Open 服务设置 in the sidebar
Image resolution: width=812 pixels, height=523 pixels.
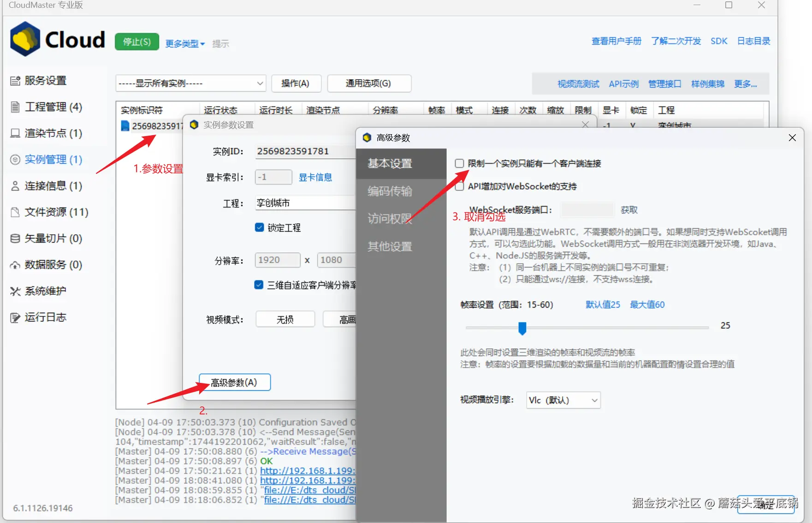45,81
